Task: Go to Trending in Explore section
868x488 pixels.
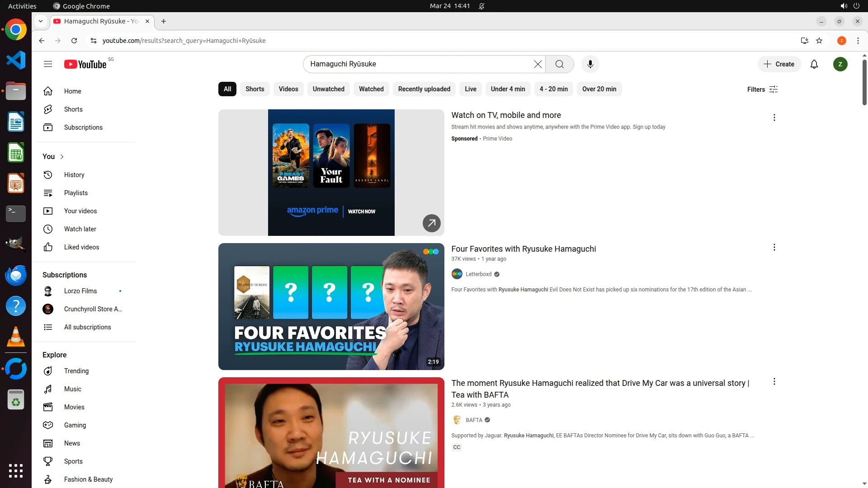Action: (76, 371)
